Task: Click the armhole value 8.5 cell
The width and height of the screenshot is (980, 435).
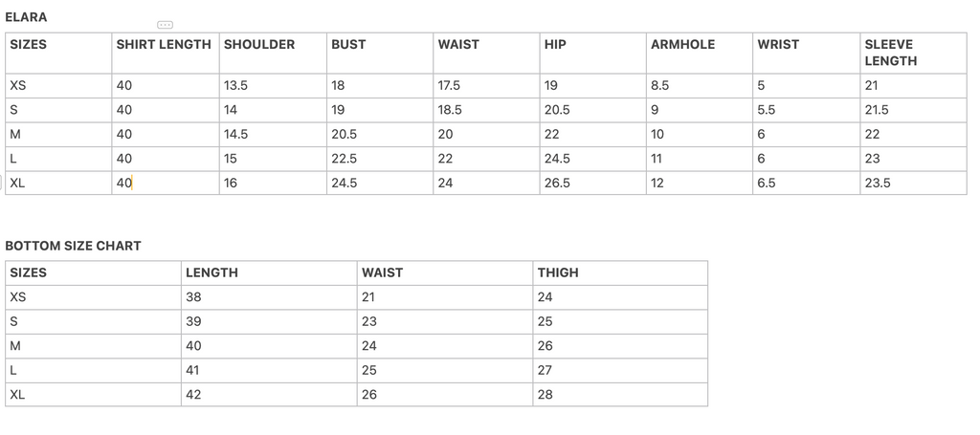Action: coord(700,85)
